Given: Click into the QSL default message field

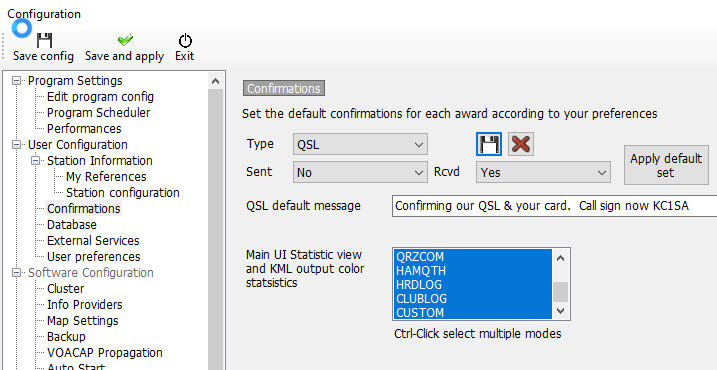Looking at the screenshot, I should tap(554, 206).
